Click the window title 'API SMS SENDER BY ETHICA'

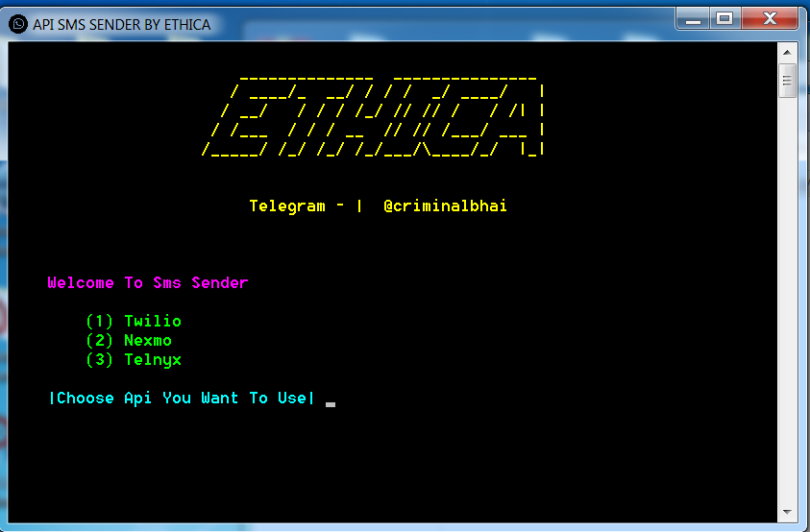(x=121, y=25)
